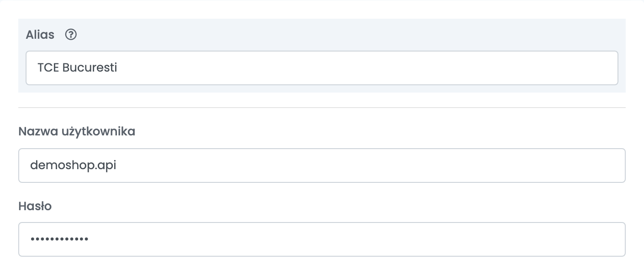Click the help icon next to Alias
This screenshot has height=269, width=644.
pyautogui.click(x=71, y=35)
